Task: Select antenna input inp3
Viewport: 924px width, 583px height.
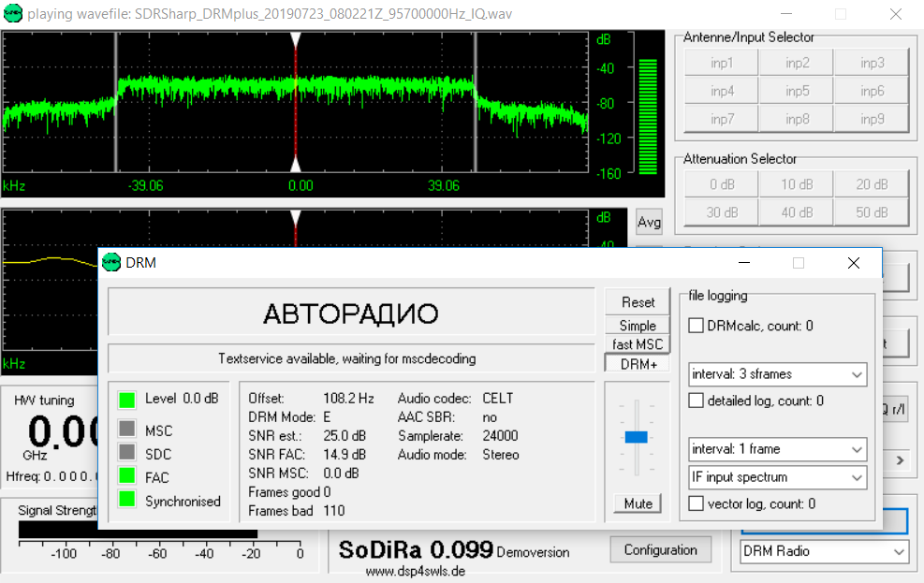Action: click(872, 63)
